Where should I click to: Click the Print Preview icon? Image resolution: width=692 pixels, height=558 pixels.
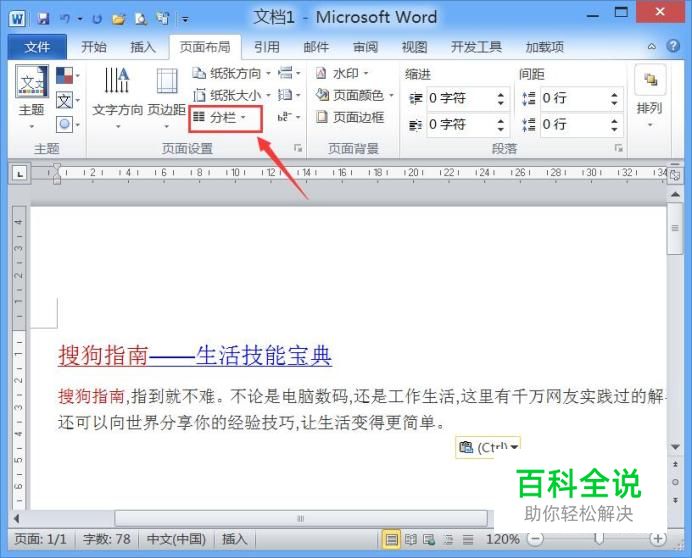click(x=140, y=19)
